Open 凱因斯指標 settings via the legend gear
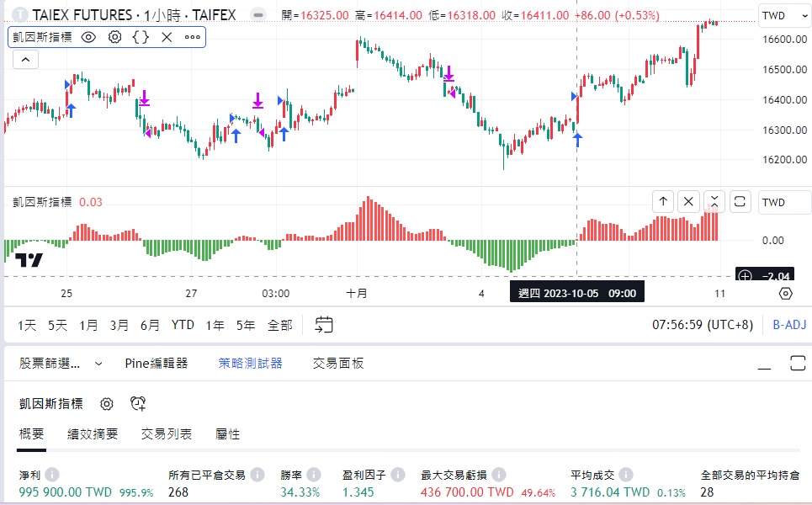 114,37
